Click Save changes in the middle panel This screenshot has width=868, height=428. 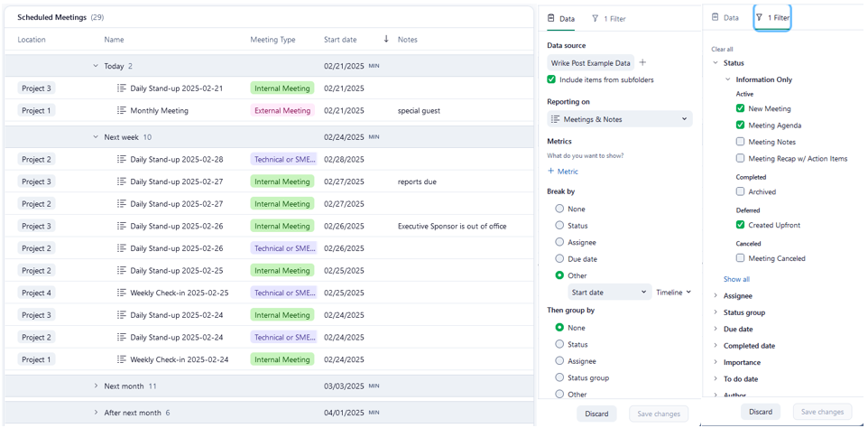pyautogui.click(x=659, y=414)
